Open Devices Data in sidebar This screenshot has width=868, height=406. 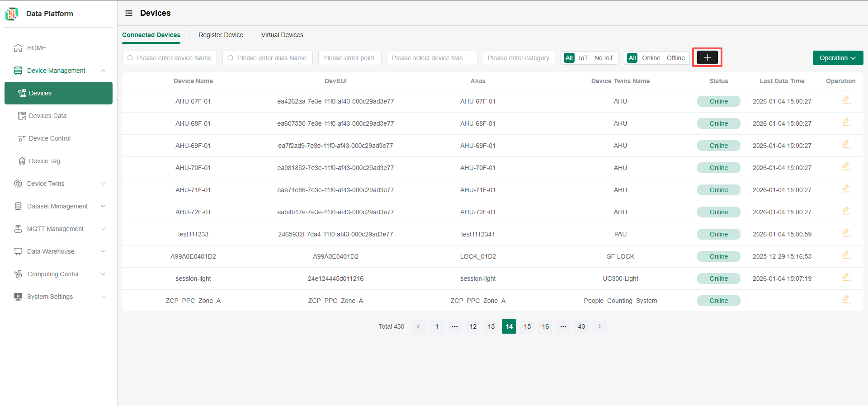click(47, 116)
